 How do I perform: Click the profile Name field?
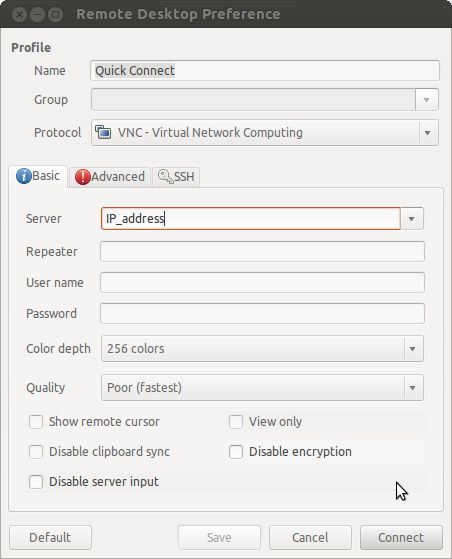tap(265, 71)
